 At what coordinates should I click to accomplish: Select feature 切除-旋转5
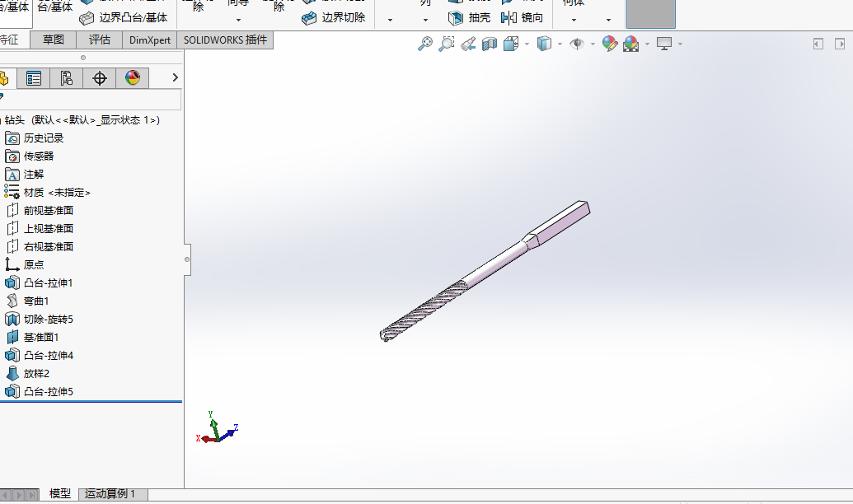click(39, 320)
